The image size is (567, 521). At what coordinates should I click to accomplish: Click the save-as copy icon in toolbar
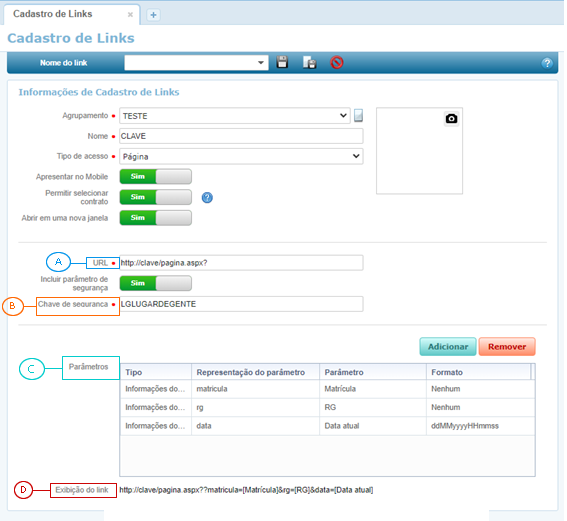tap(310, 63)
